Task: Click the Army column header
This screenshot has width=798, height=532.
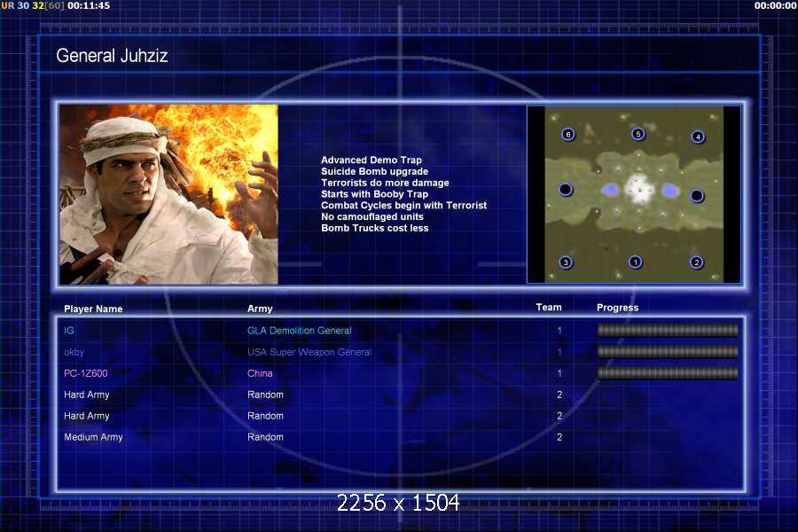Action: 260,309
